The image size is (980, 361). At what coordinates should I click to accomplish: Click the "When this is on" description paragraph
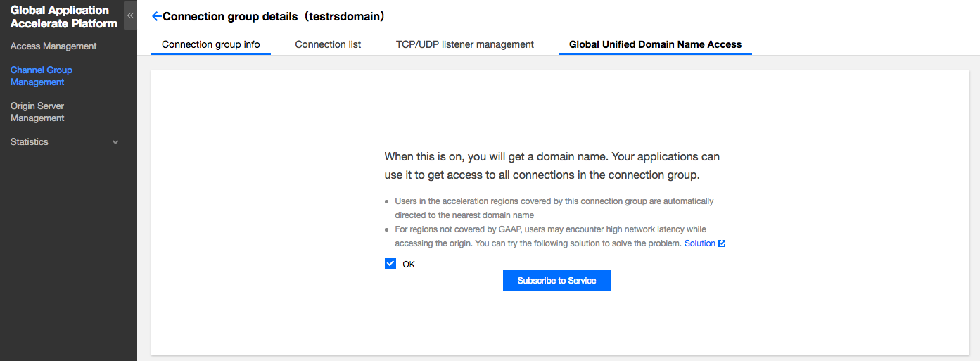tap(552, 165)
